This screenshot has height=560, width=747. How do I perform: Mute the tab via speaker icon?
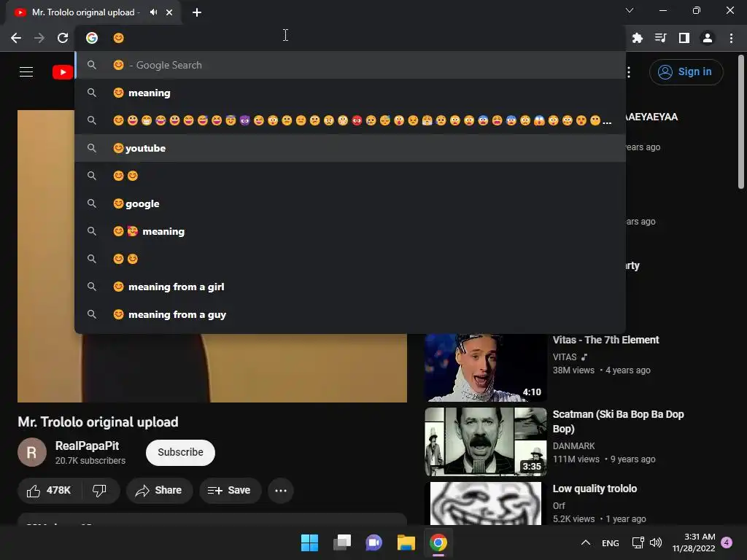tap(153, 12)
